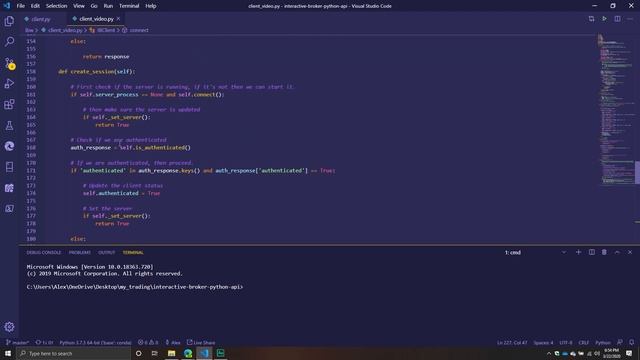Select the client_video.py tab
Viewport: 640px width, 360px height.
pos(96,19)
